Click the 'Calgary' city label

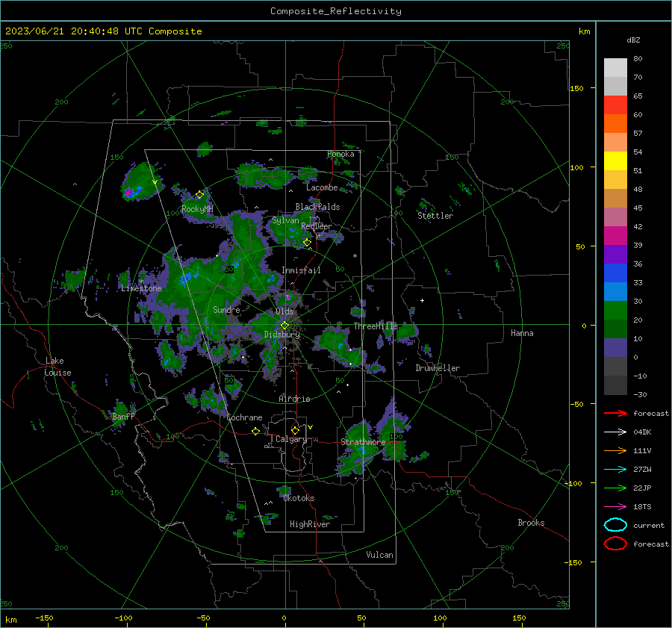coord(291,439)
